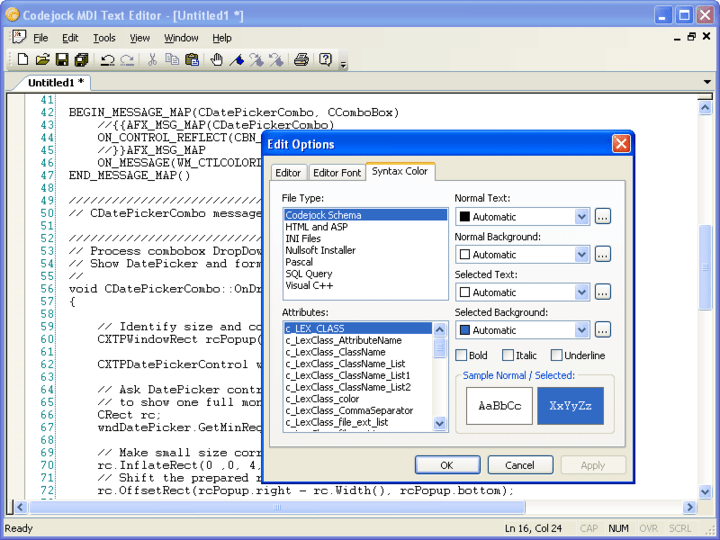The image size is (720, 540).
Task: Select Nullsoft Installer file type
Action: click(366, 250)
